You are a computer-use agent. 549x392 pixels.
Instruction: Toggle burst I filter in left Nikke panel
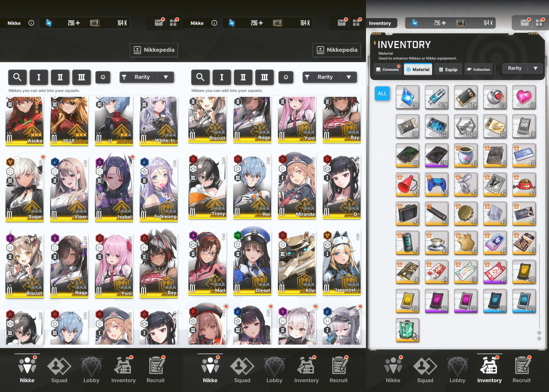point(39,77)
